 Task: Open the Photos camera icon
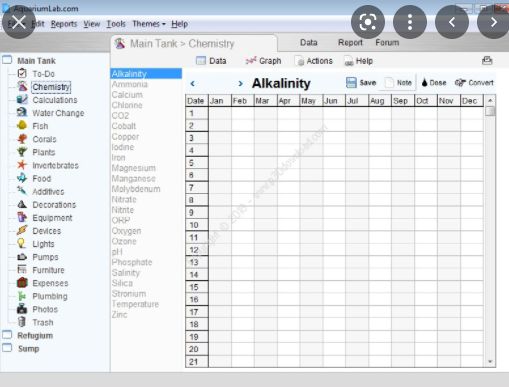[x=22, y=309]
